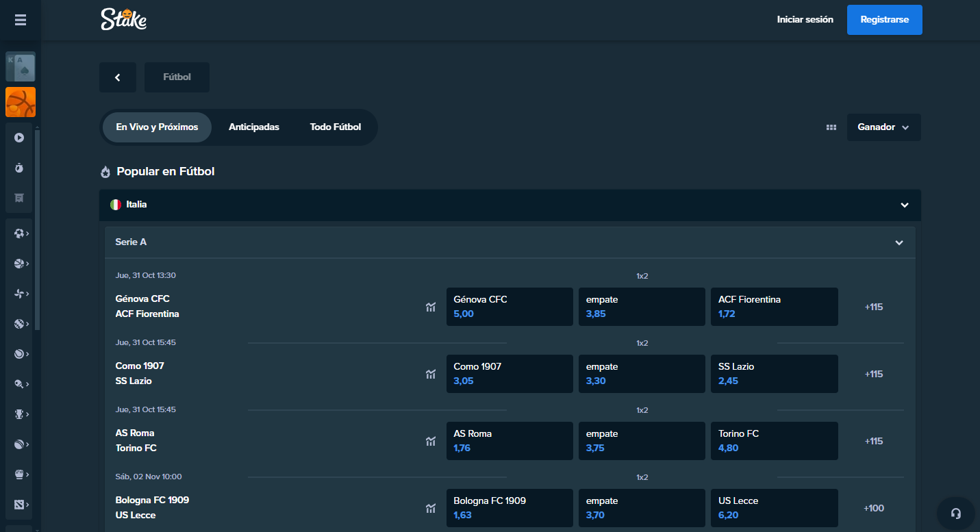
Task: Go back using the left-arrow button
Action: pyautogui.click(x=118, y=77)
